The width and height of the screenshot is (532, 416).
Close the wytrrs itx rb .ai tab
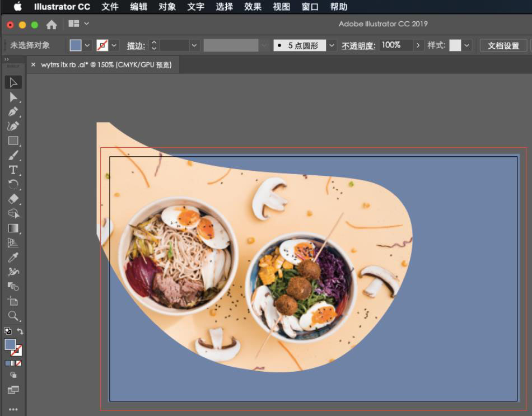[33, 64]
